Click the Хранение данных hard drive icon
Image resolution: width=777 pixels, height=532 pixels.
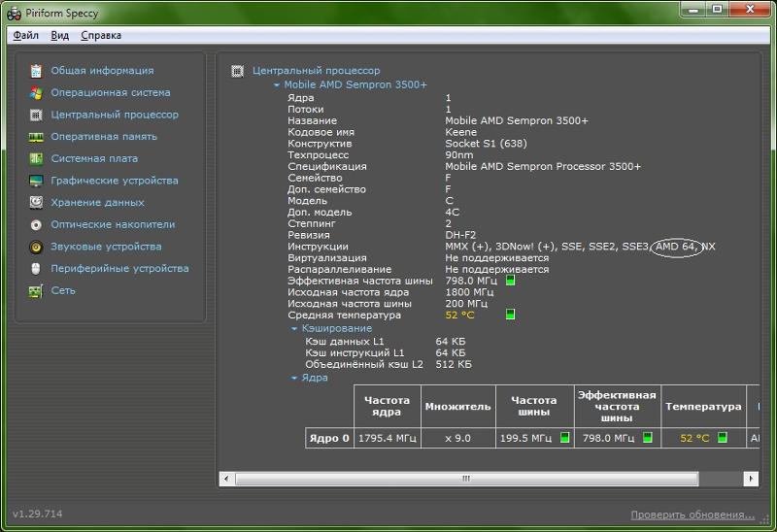click(36, 203)
